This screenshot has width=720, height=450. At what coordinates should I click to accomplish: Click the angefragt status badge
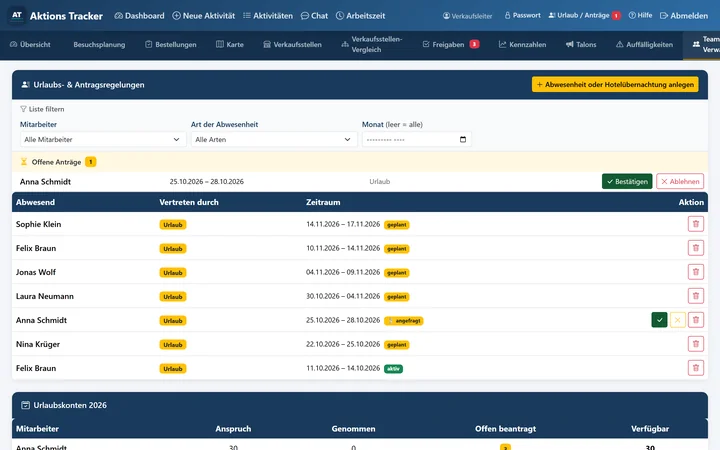point(404,321)
